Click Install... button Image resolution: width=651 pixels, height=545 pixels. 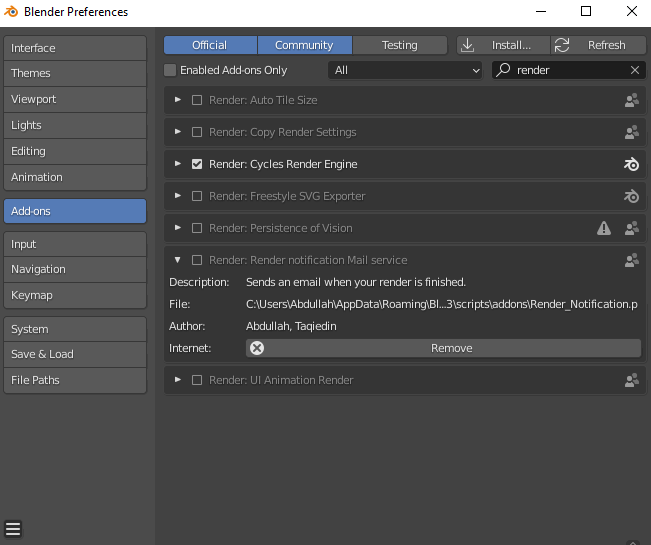(x=504, y=45)
